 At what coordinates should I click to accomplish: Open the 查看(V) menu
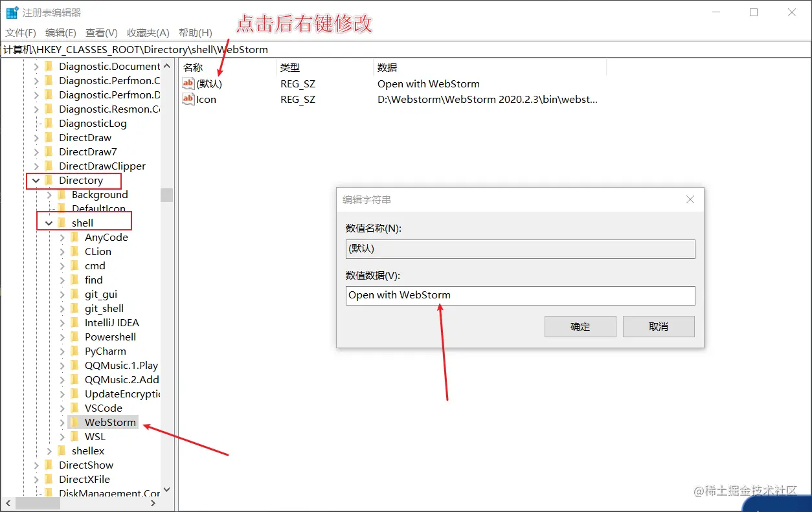102,32
